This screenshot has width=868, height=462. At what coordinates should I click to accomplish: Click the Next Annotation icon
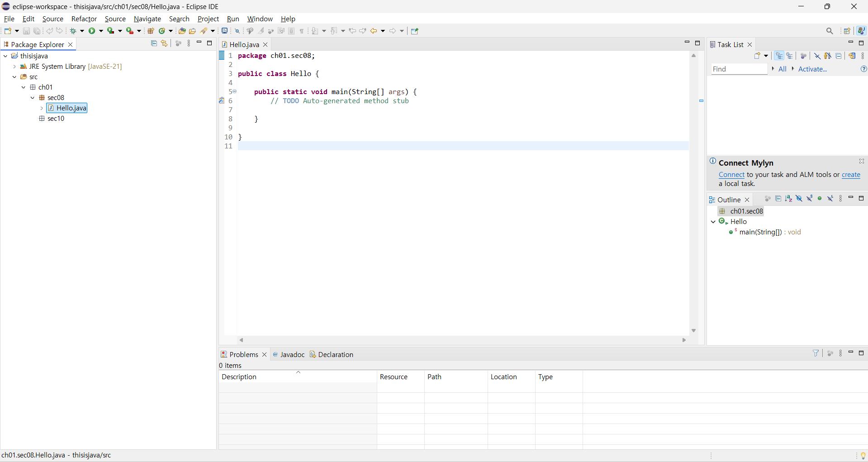click(315, 31)
